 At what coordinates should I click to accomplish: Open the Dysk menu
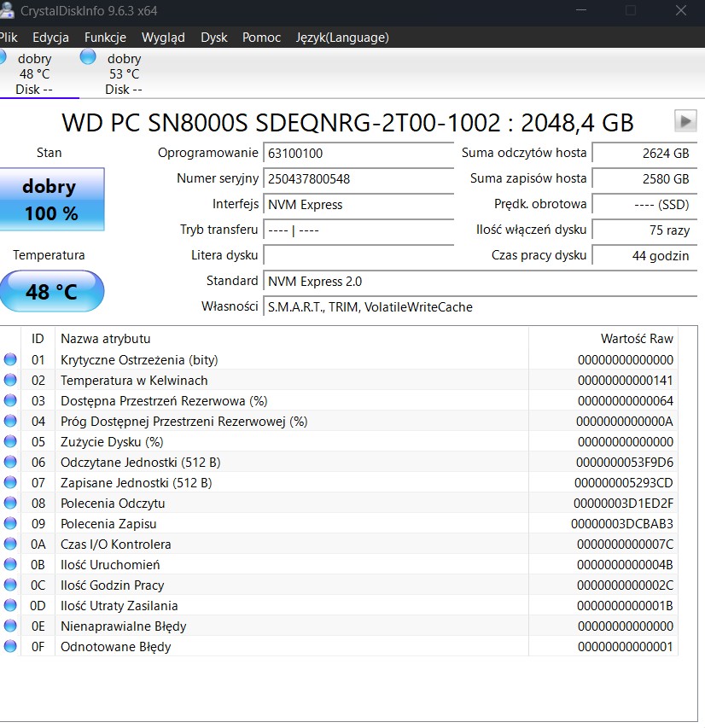pos(214,38)
